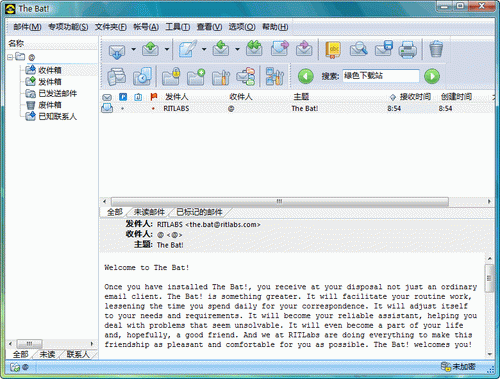Viewport: 500px width, 379px height.
Task: Select the 收件箱 inbox folder
Action: pyautogui.click(x=50, y=70)
